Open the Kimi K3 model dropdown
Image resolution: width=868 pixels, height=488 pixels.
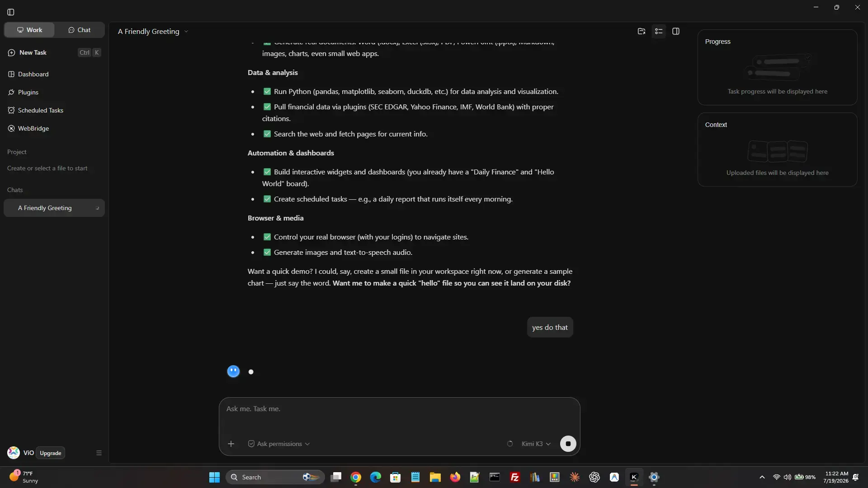pos(536,444)
